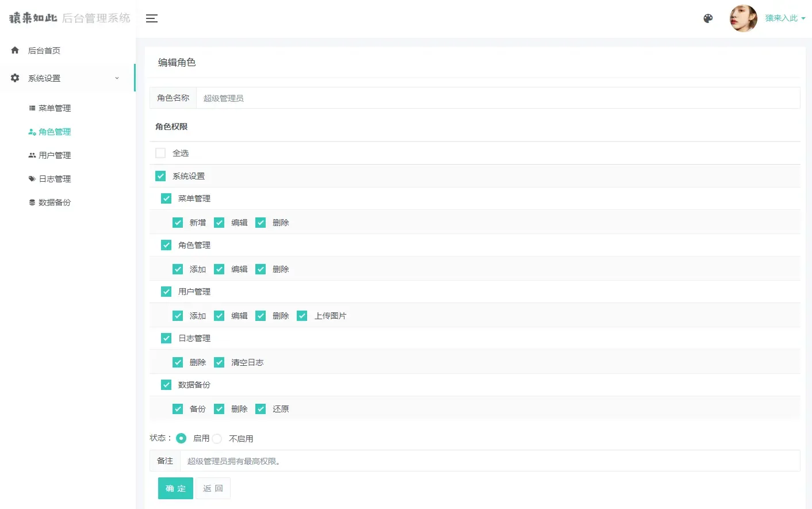The image size is (812, 509).
Task: Select the users icon beside 用户管理
Action: [32, 155]
